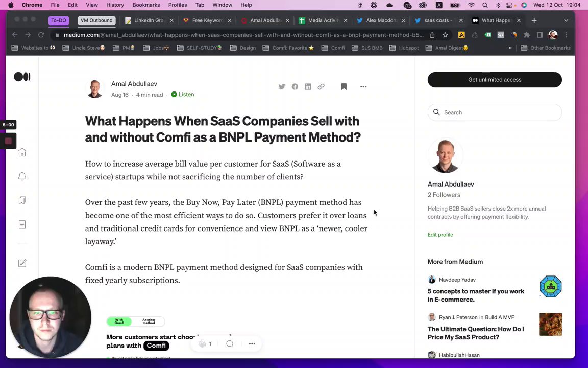Share the article on Twitter
Viewport: 588px width, 368px height.
coord(282,87)
